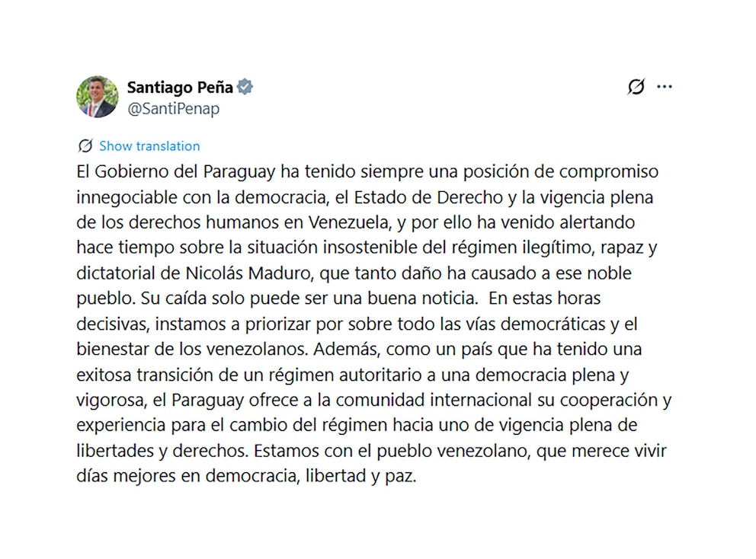Image resolution: width=756 pixels, height=559 pixels.
Task: Open the Grok icon beside the more menu
Action: point(636,87)
